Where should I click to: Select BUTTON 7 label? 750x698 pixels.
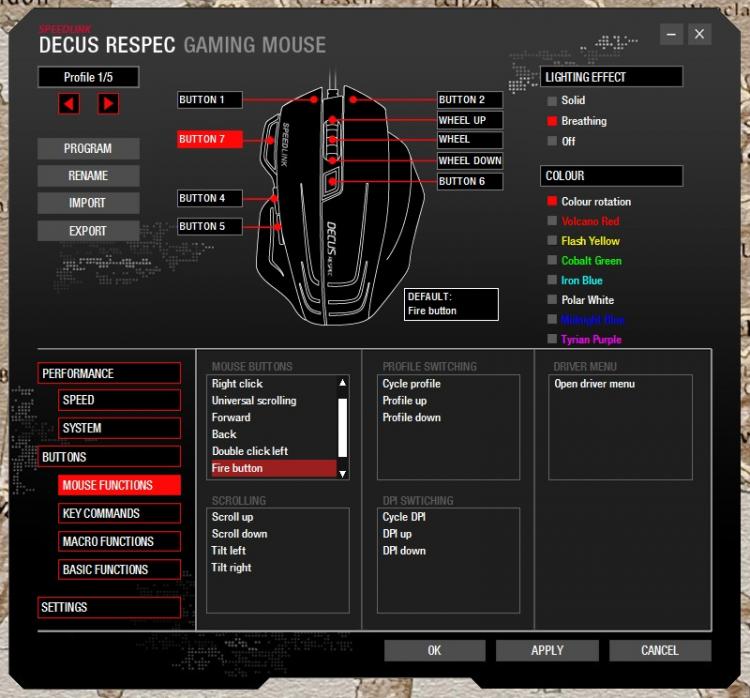pyautogui.click(x=210, y=139)
